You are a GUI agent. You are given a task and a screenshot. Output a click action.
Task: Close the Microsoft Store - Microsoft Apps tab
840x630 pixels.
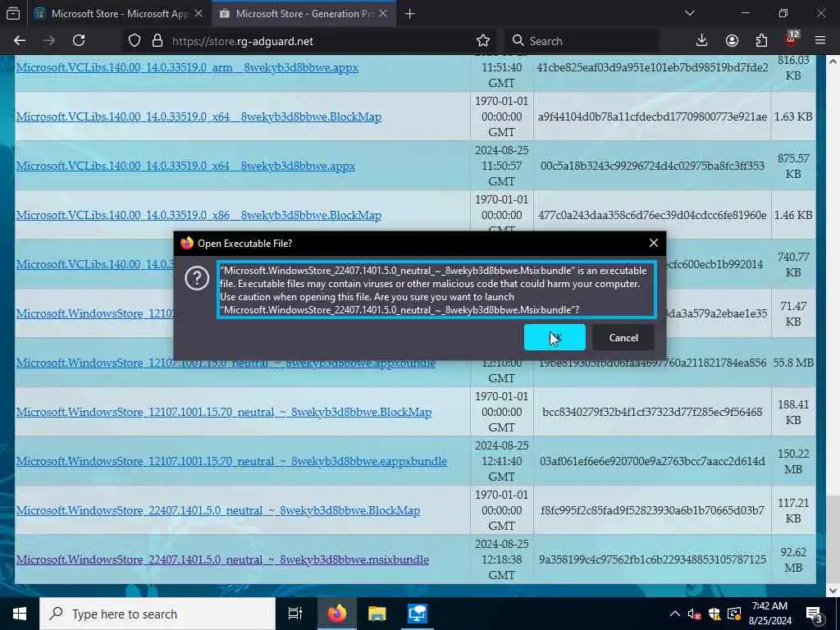pyautogui.click(x=199, y=14)
